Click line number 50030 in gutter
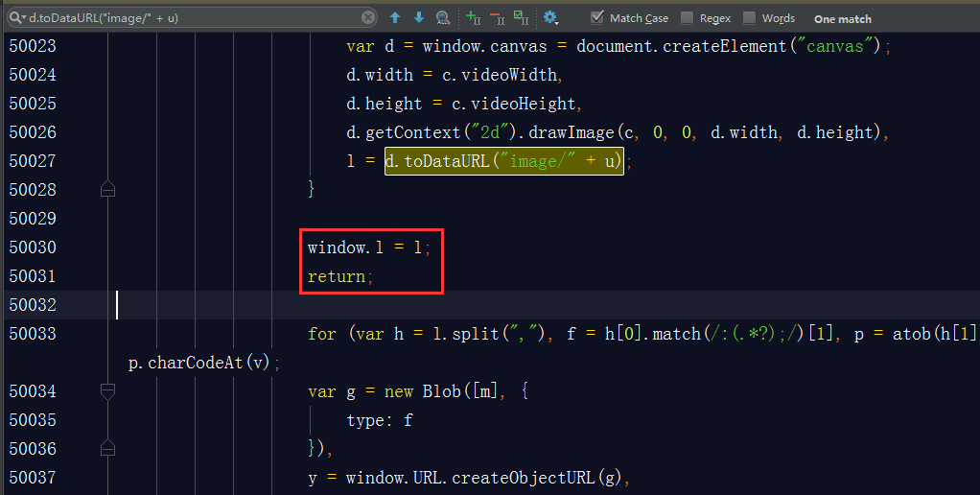The height and width of the screenshot is (495, 980). click(33, 247)
